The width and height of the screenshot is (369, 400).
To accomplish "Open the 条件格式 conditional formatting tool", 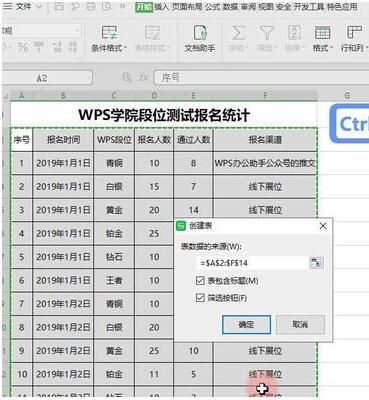I will click(x=109, y=39).
